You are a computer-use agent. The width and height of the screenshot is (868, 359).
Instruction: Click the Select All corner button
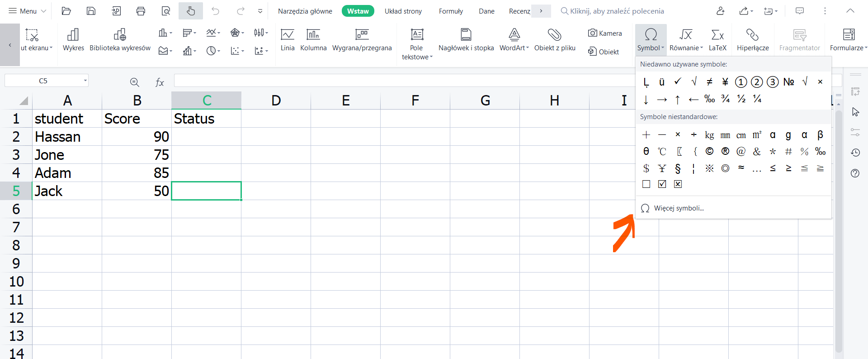pos(24,101)
